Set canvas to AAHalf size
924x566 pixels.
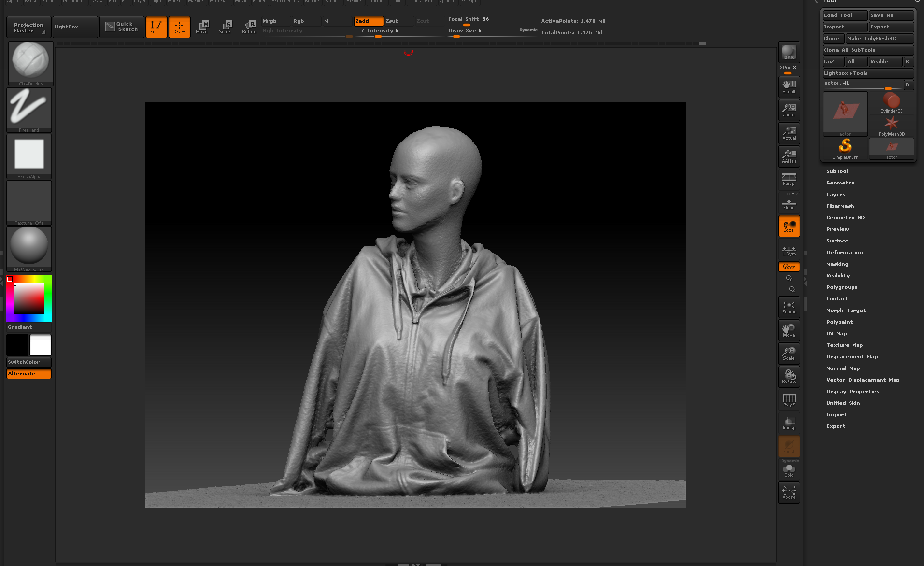coord(789,156)
